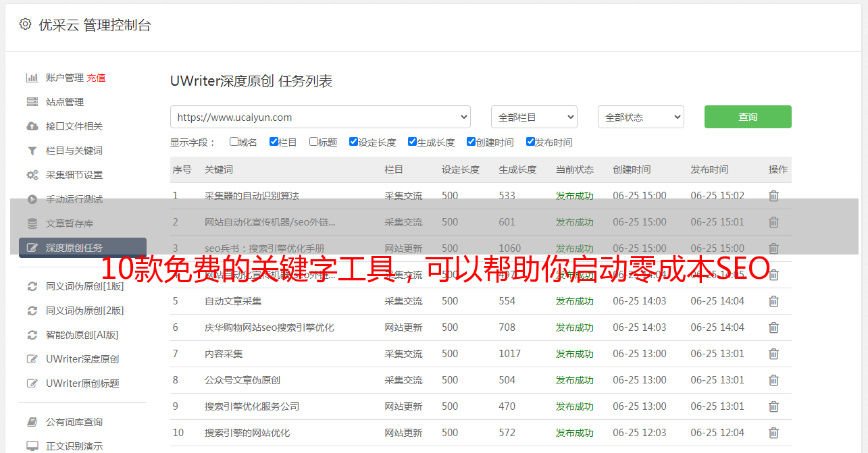Click the 采集细节设置 gears icon
Image resolution: width=868 pixels, height=453 pixels.
click(32, 175)
